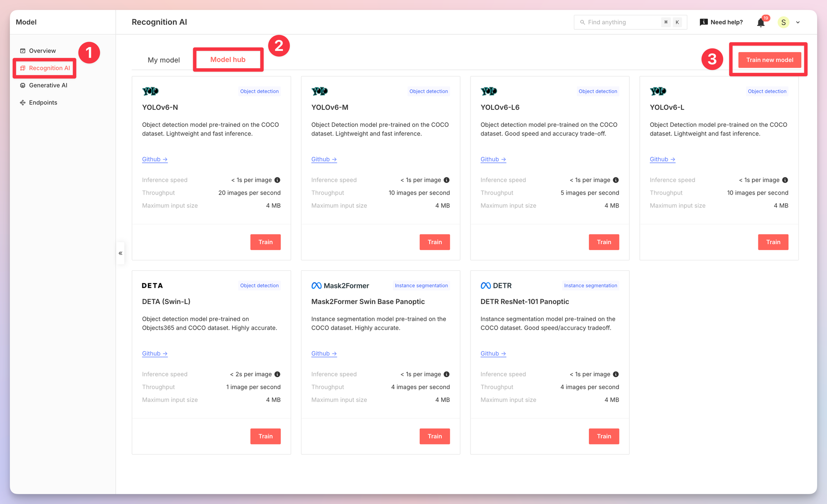Click the Meta logo on Mask2Former card

(x=316, y=285)
